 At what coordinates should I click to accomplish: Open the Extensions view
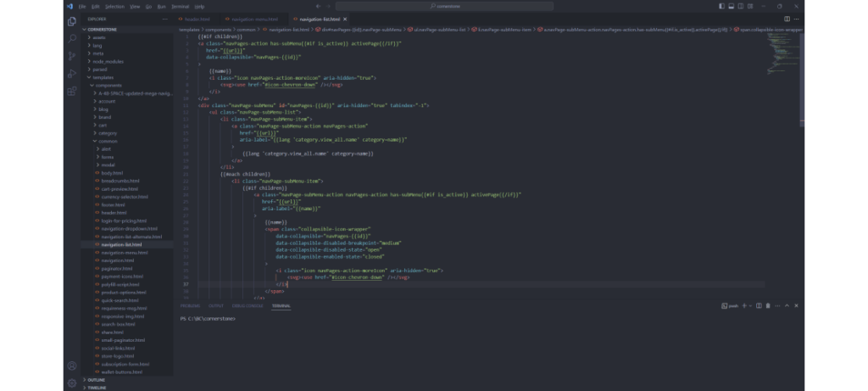72,92
